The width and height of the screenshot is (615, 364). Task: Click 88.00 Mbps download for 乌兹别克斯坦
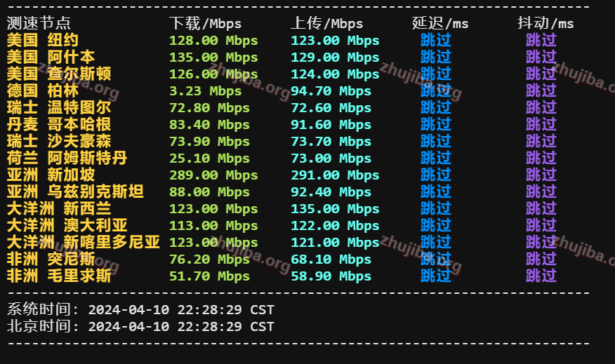[x=209, y=192]
